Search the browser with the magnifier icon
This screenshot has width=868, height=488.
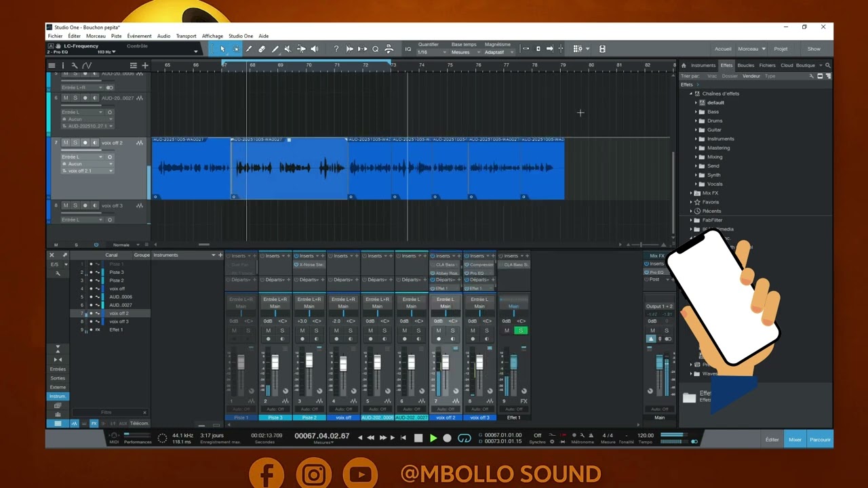click(827, 66)
